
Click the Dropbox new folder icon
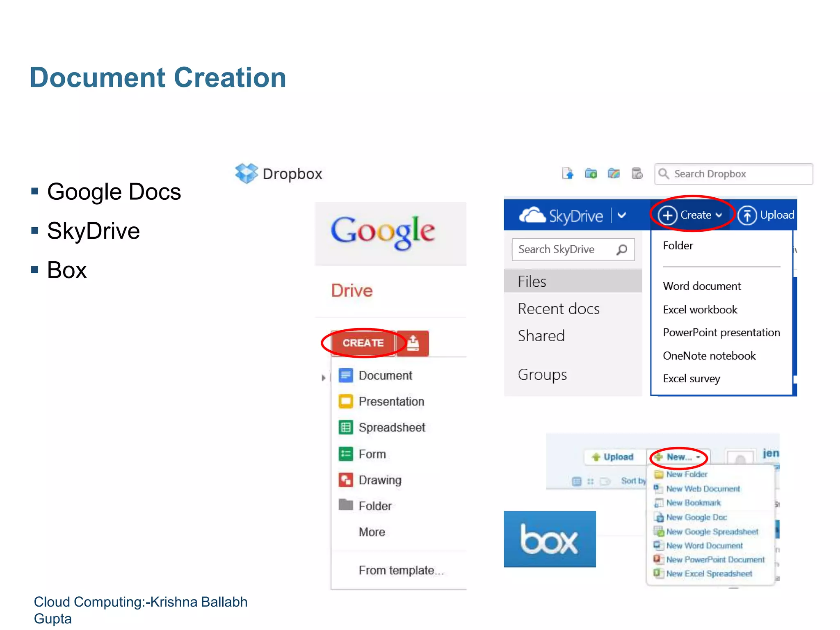591,173
